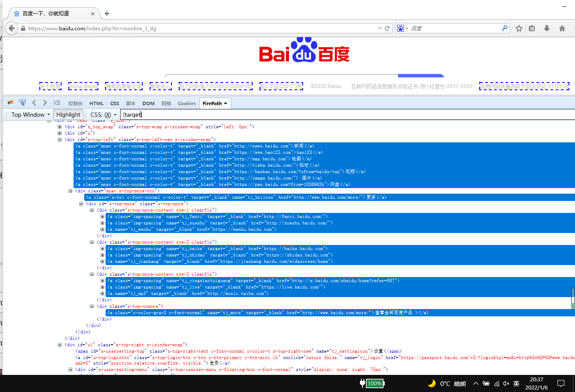Collapse the s-top-tomore div
The height and width of the screenshot is (392, 575).
click(92, 306)
